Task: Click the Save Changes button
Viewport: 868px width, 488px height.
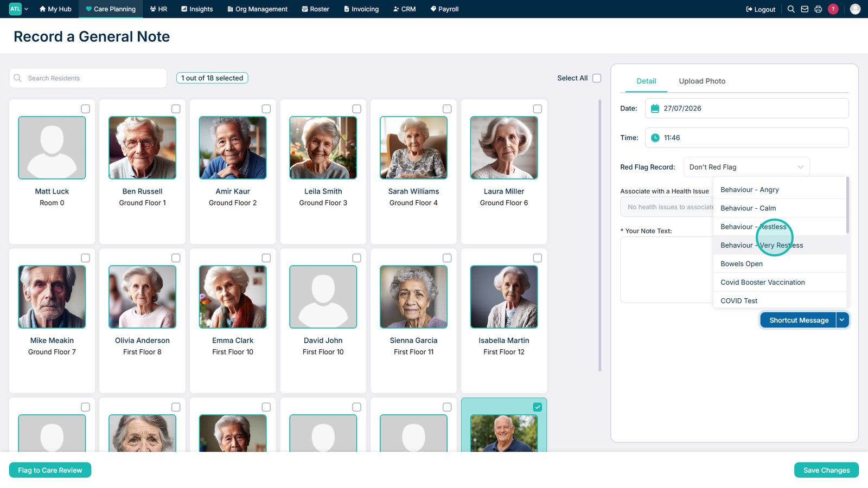Action: coord(826,470)
